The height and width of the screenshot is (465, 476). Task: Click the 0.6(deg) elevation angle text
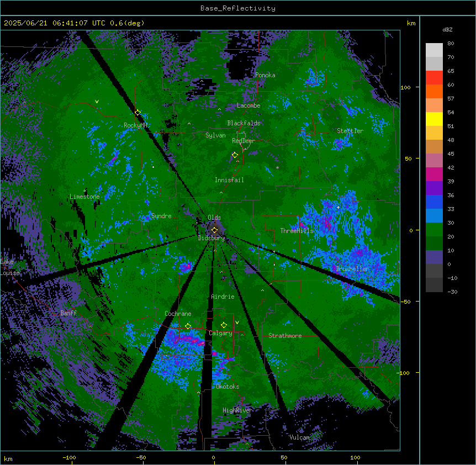tap(127, 23)
